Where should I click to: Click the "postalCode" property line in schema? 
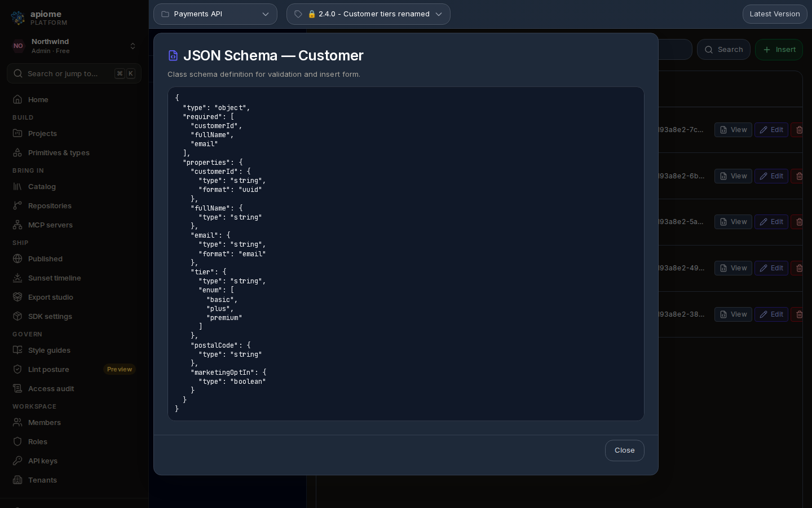(x=220, y=345)
